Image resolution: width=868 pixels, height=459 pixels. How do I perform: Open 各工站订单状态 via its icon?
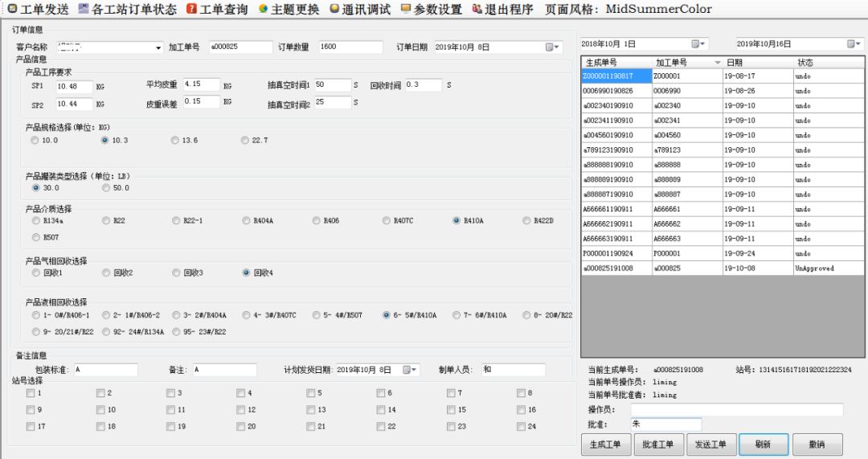pyautogui.click(x=84, y=10)
